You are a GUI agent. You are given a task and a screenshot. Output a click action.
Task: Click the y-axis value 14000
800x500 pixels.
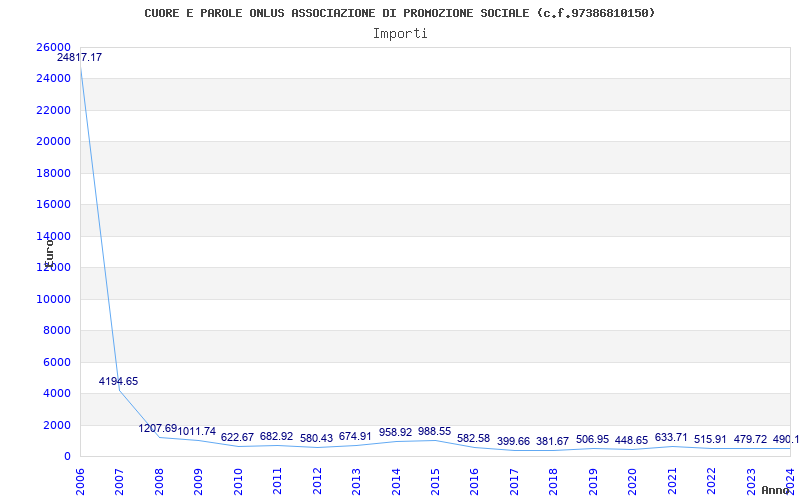[x=53, y=236]
